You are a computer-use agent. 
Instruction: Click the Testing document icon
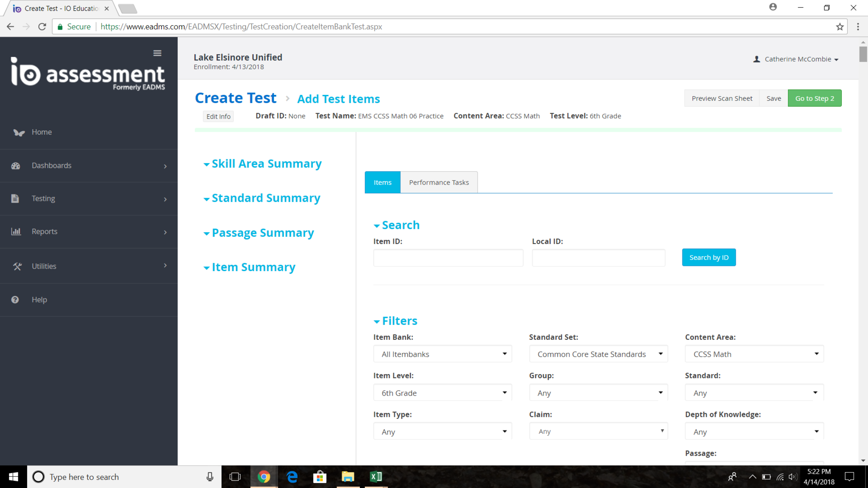pyautogui.click(x=15, y=198)
